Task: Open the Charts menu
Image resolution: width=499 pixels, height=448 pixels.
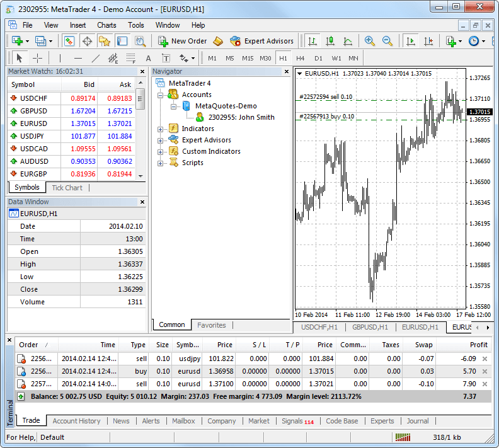Action: tap(106, 25)
